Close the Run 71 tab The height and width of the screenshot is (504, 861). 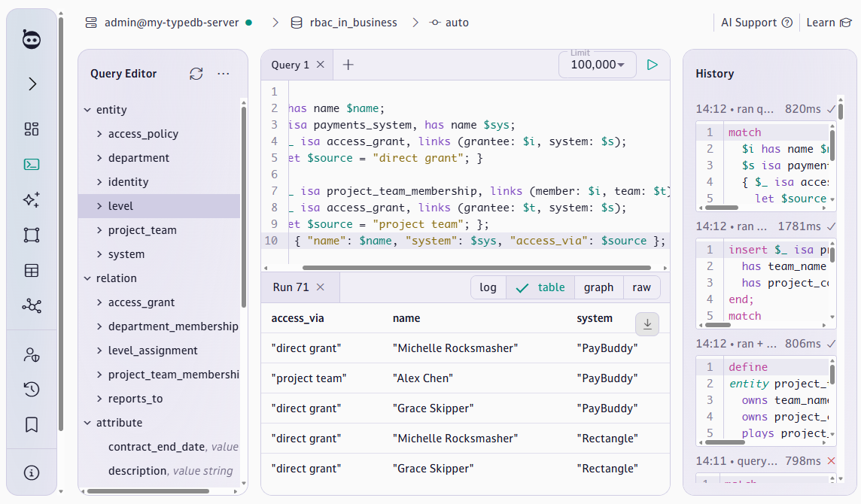(x=320, y=287)
